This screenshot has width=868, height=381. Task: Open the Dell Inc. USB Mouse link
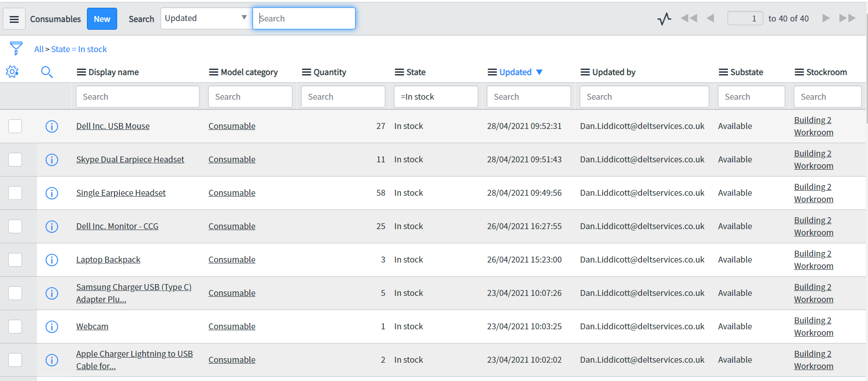tap(113, 126)
